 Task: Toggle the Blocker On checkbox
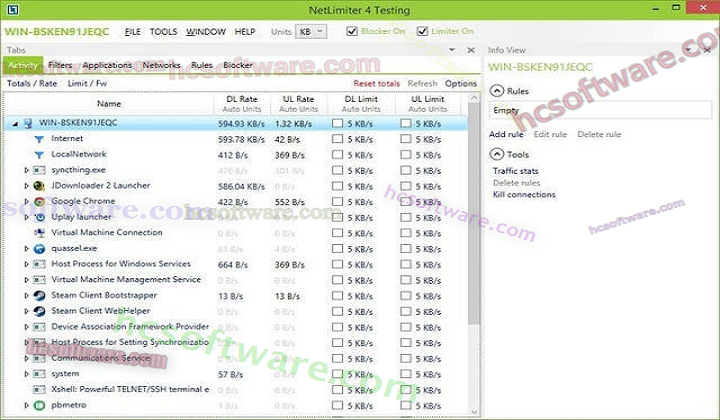pyautogui.click(x=352, y=31)
